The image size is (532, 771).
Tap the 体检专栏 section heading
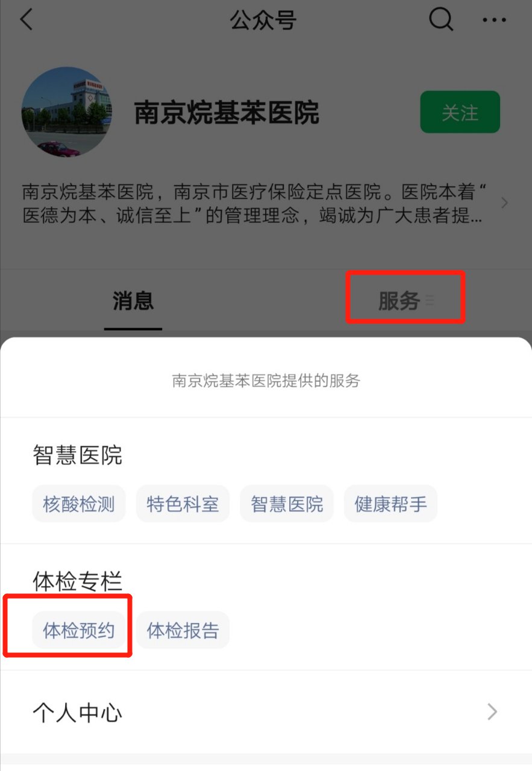(x=78, y=581)
